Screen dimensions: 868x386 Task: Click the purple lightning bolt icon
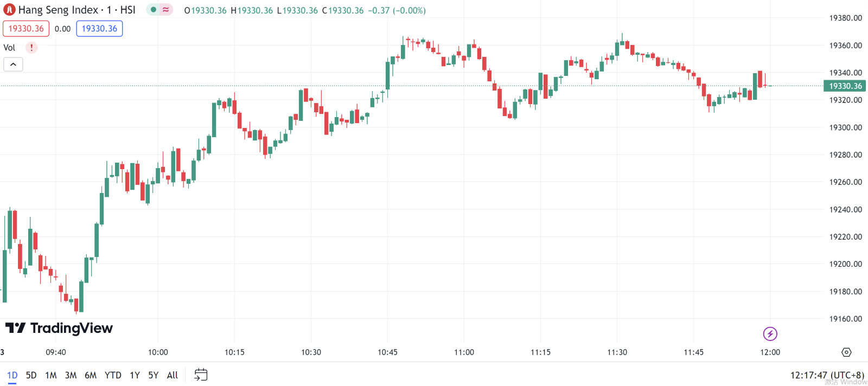tap(770, 333)
